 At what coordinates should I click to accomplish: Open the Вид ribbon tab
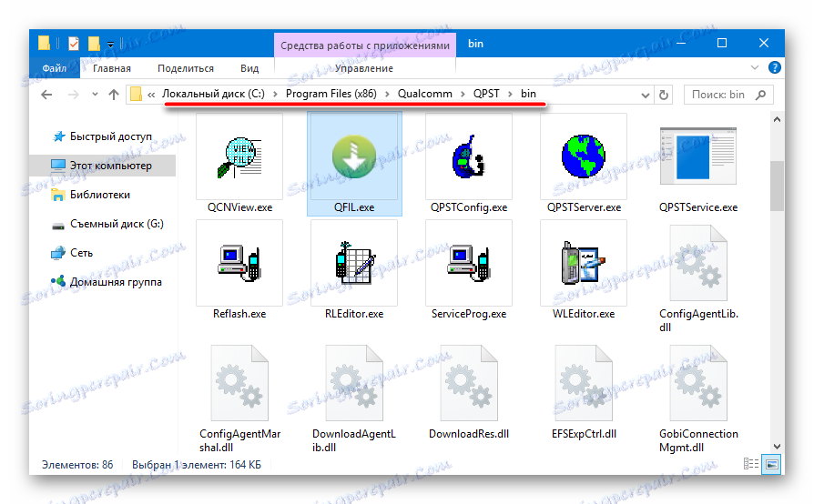(249, 68)
